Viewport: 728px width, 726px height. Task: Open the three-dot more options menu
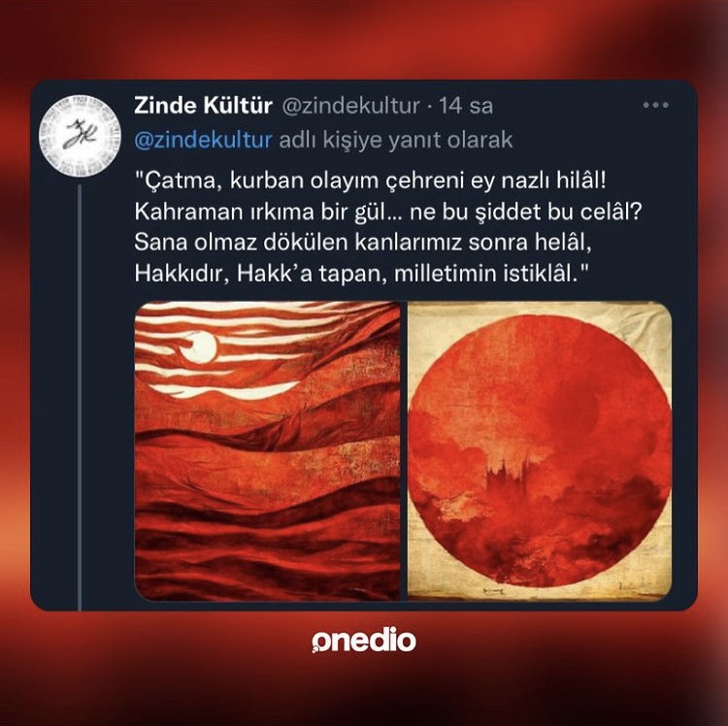click(x=655, y=106)
